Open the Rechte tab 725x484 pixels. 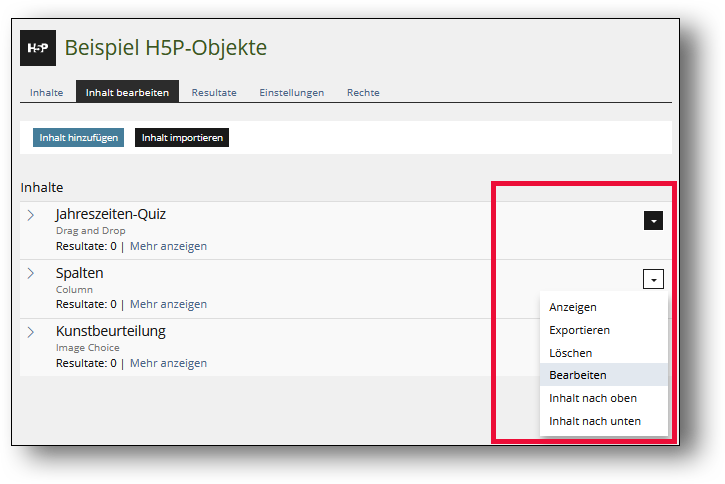point(363,93)
